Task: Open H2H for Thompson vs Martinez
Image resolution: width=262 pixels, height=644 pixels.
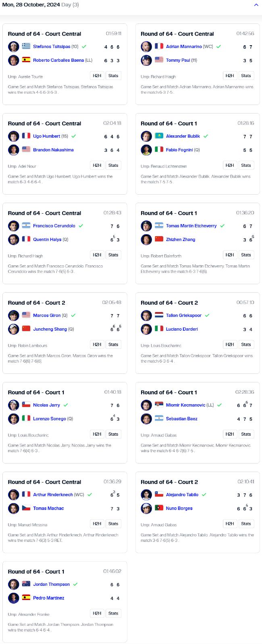Action: (x=97, y=613)
